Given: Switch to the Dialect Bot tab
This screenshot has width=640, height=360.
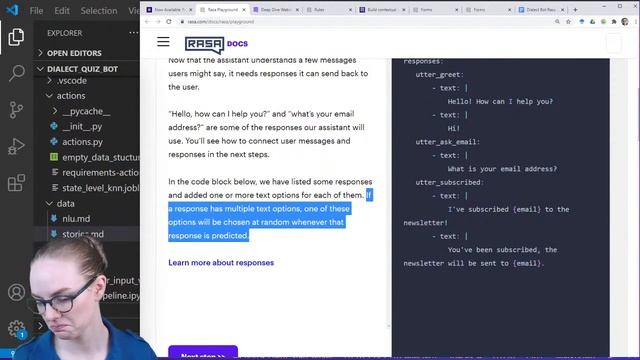Looking at the screenshot, I should (x=541, y=10).
